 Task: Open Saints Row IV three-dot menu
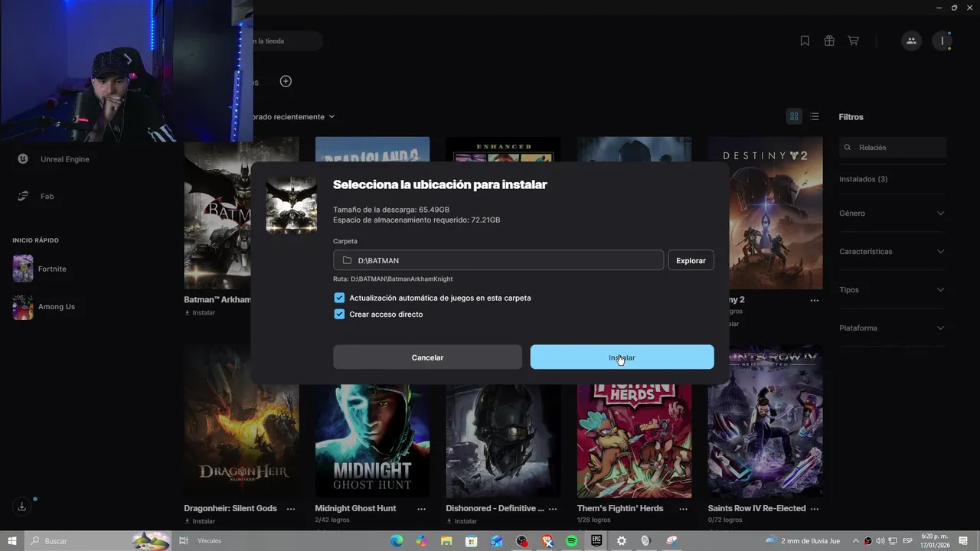click(815, 508)
